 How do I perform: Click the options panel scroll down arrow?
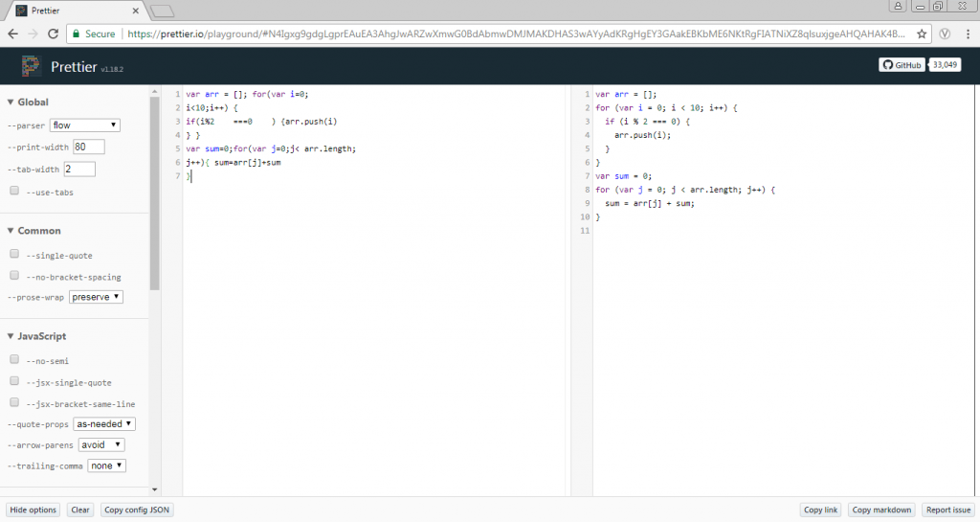(154, 490)
